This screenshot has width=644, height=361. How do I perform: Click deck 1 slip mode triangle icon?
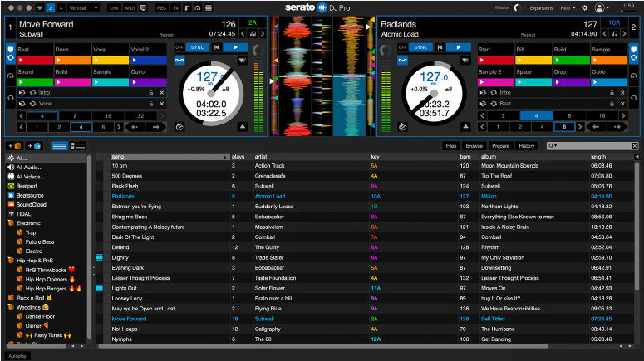point(243,61)
